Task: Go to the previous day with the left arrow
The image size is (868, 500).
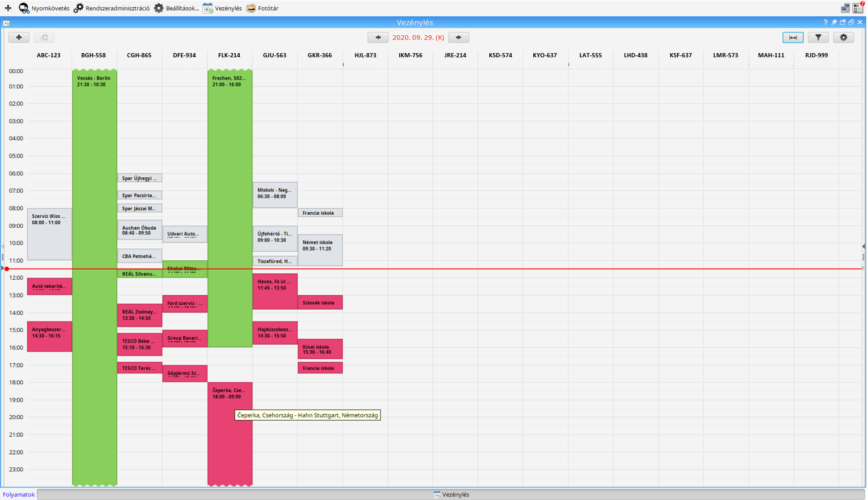Action: pos(378,38)
